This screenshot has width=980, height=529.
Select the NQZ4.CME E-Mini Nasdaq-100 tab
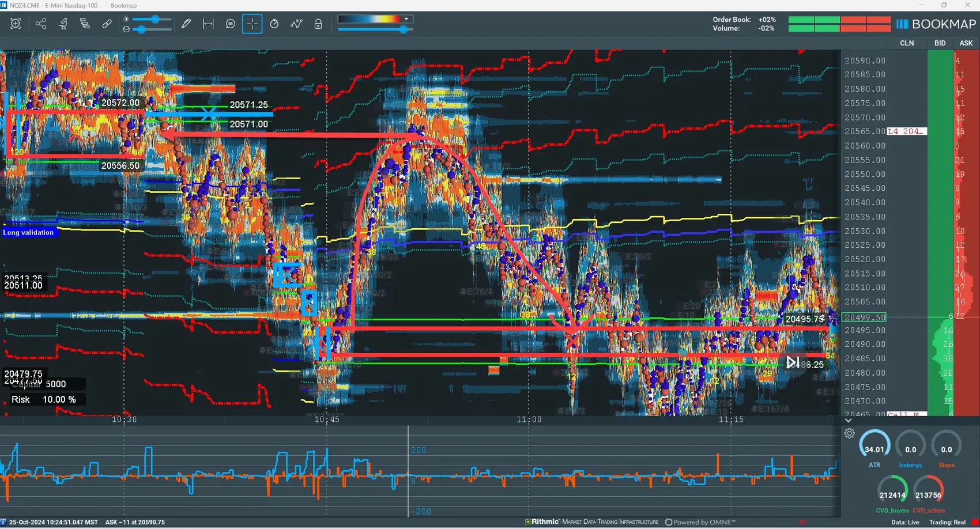(x=54, y=5)
